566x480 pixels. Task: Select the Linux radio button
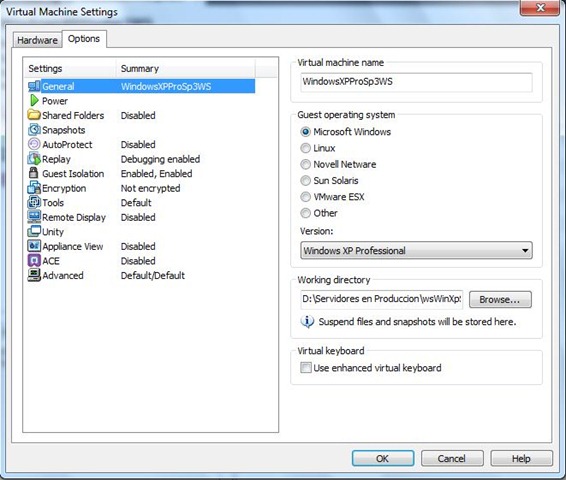[305, 148]
